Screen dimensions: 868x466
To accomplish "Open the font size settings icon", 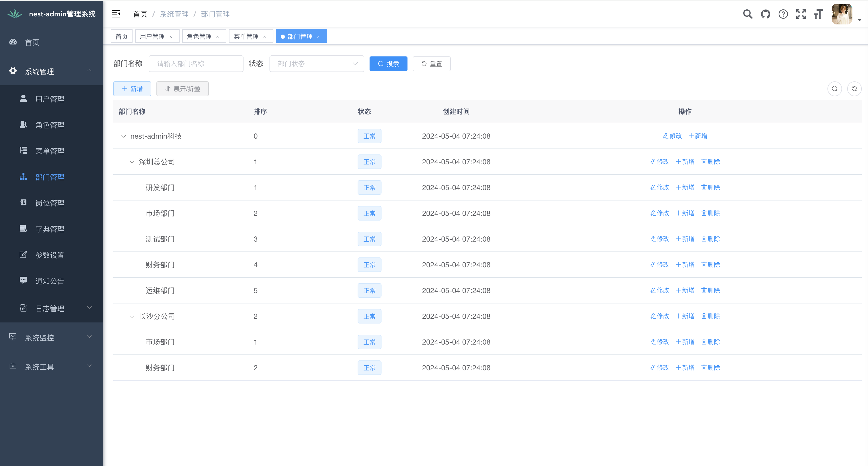I will point(818,14).
